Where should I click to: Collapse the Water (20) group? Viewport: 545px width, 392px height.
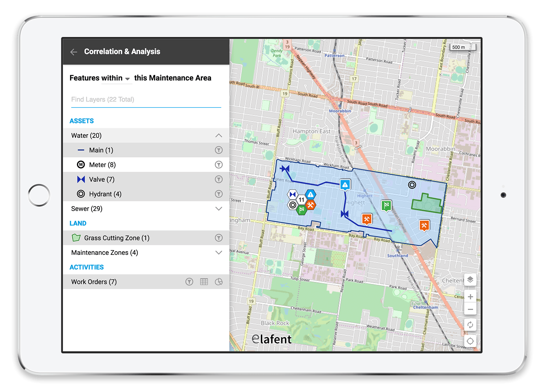[x=218, y=135]
